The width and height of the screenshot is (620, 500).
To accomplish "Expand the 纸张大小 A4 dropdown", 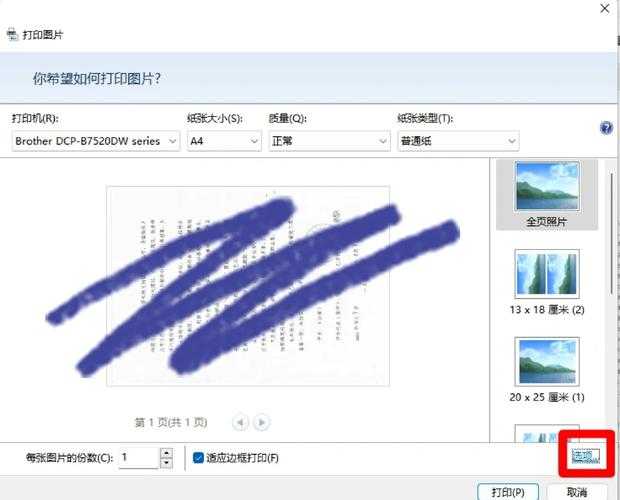I will coord(223,141).
